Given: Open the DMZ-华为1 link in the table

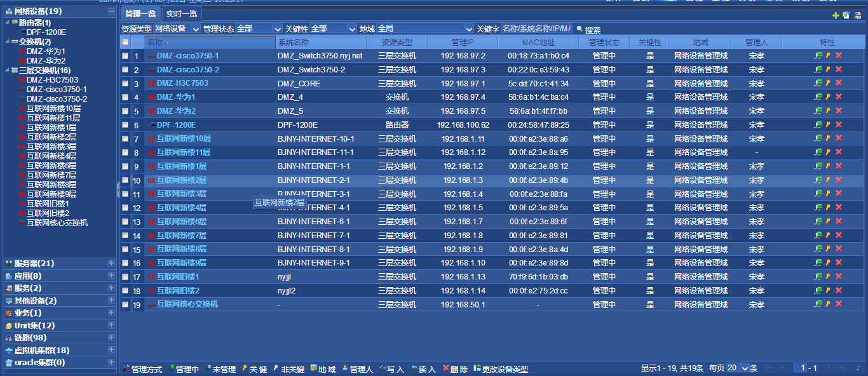Looking at the screenshot, I should coord(176,97).
